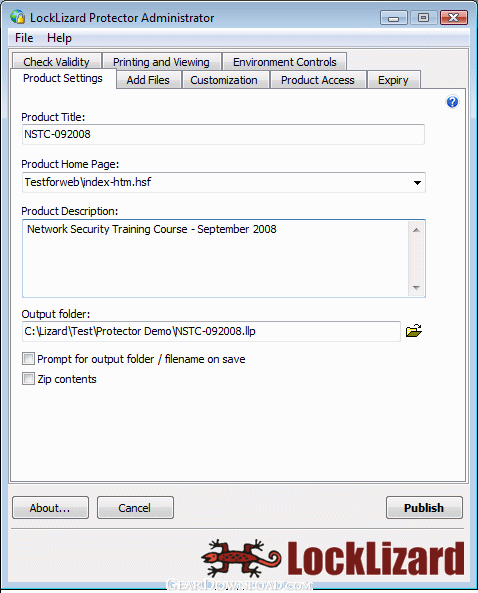Toggle the Zip contents checkbox
Image resolution: width=478 pixels, height=593 pixels.
point(28,379)
